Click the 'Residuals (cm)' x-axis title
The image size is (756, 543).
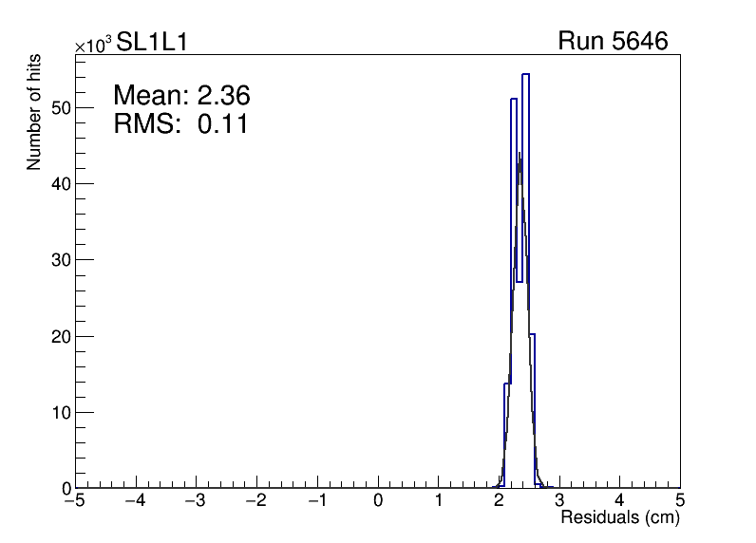620,518
